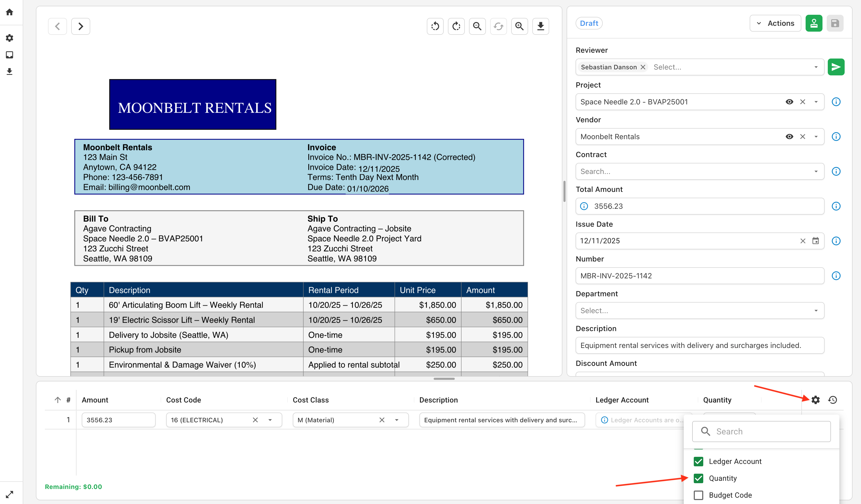Sort line items with the up arrow
The image size is (861, 504).
58,400
